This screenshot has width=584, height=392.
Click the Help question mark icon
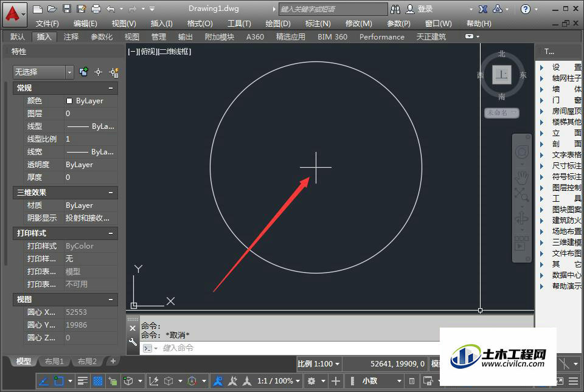(x=526, y=9)
